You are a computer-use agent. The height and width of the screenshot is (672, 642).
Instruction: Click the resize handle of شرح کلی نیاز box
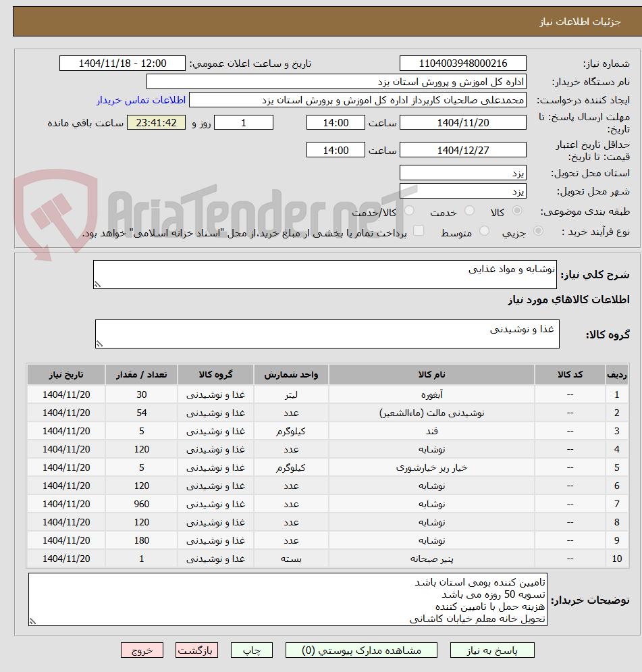(x=98, y=284)
